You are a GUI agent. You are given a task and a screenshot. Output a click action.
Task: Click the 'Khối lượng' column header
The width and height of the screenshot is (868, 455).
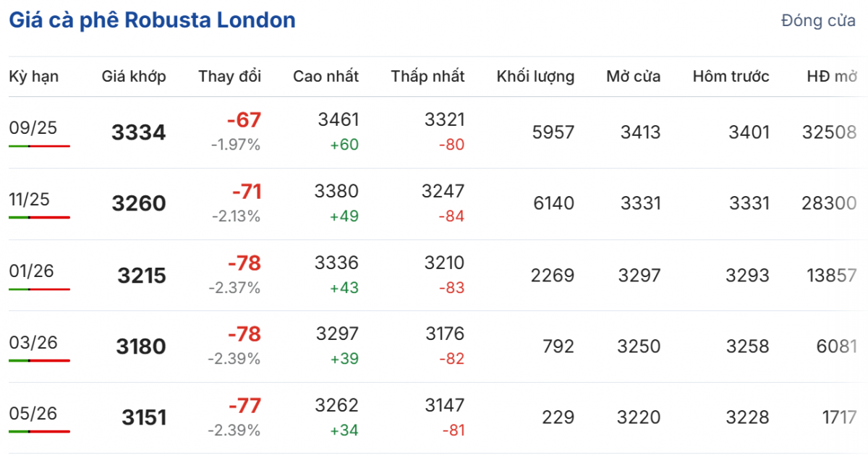click(535, 77)
